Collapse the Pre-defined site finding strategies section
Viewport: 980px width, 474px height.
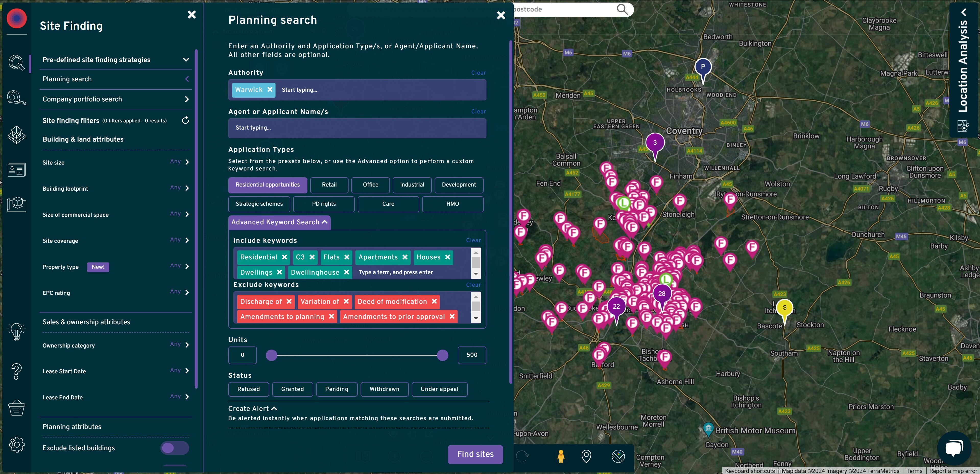point(186,60)
